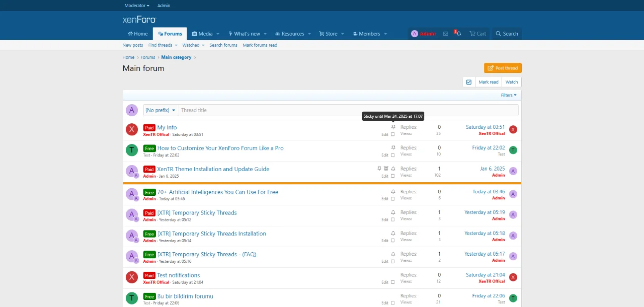Image resolution: width=644 pixels, height=307 pixels.
Task: Click the sticky pin icon on My Info
Action: [x=393, y=127]
